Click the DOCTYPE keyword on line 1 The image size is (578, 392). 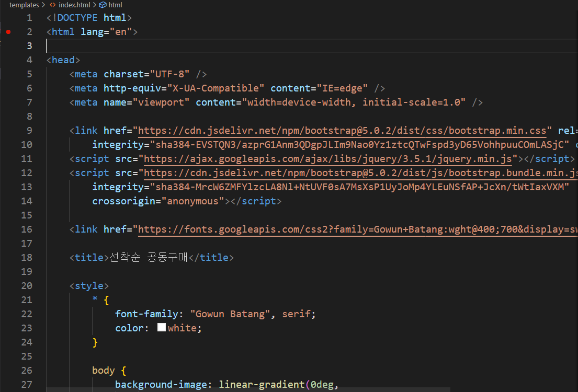[x=77, y=18]
